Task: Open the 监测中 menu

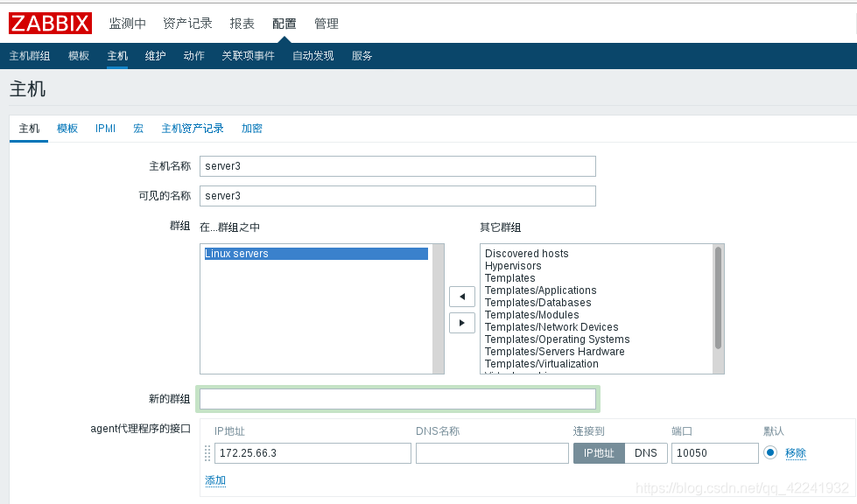Action: pos(127,24)
